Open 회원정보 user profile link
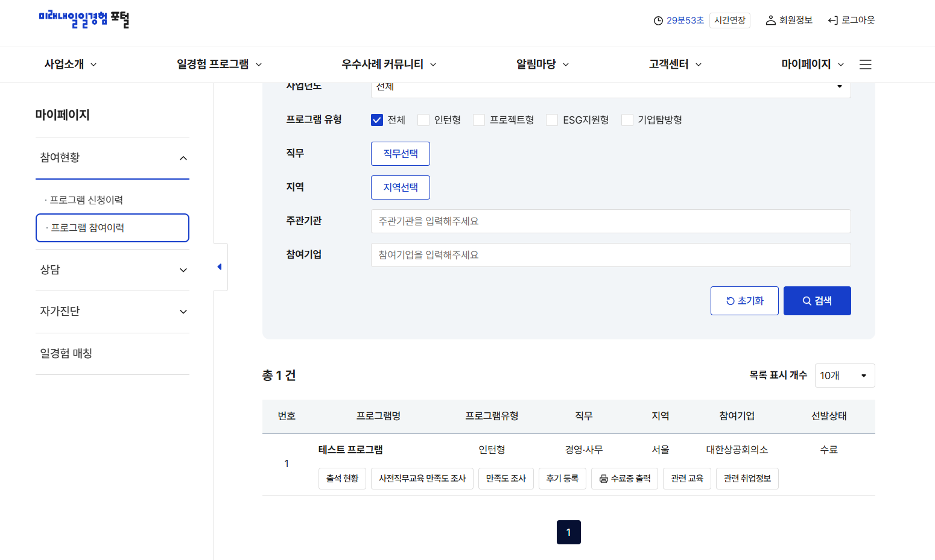The image size is (935, 560). pos(789,20)
